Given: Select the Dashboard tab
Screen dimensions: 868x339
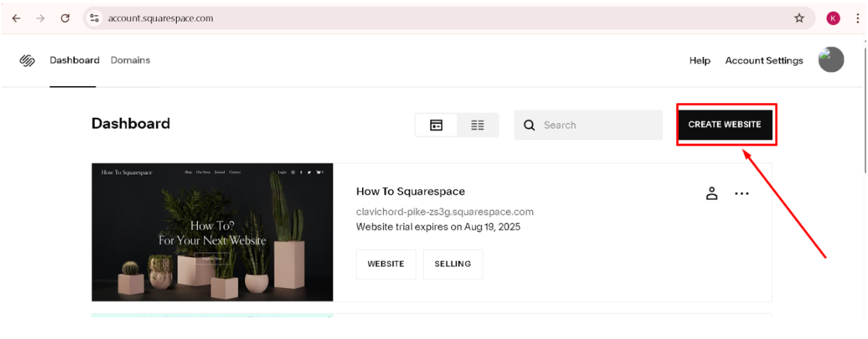Looking at the screenshot, I should (x=74, y=60).
